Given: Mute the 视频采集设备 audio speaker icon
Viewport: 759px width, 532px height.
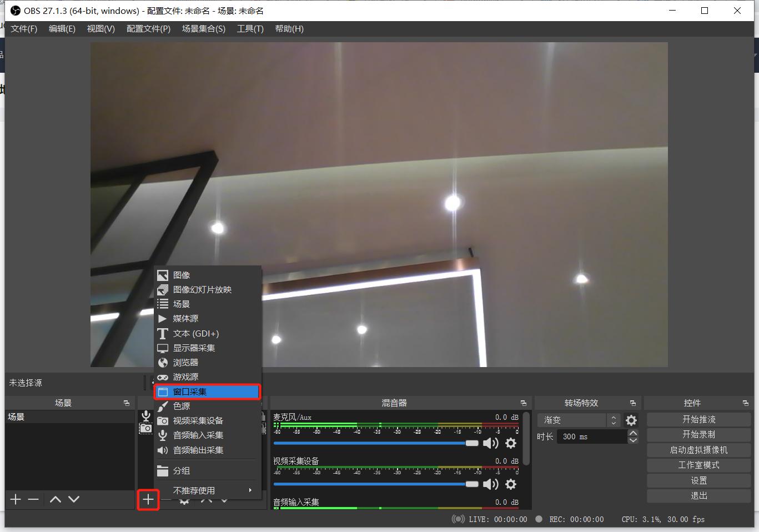Looking at the screenshot, I should pyautogui.click(x=490, y=484).
